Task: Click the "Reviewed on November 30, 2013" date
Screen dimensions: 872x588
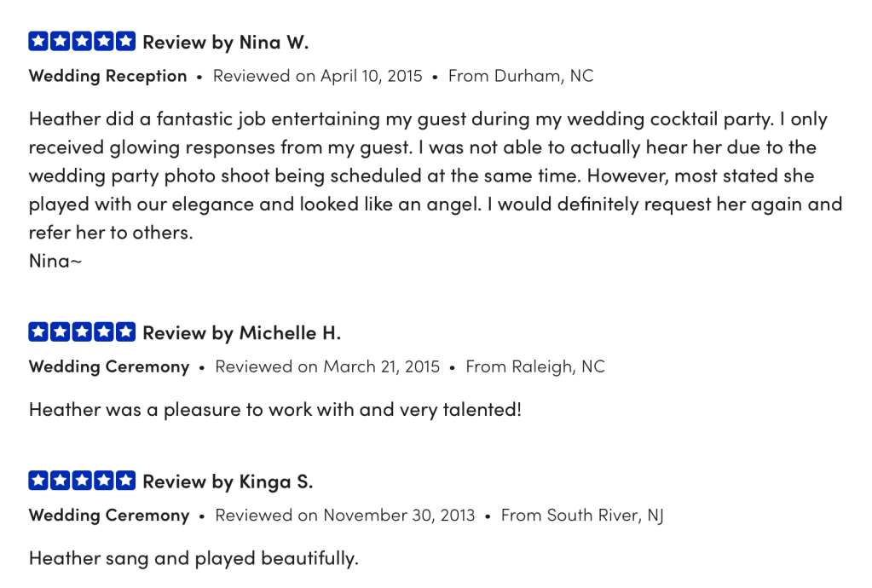Action: (344, 516)
